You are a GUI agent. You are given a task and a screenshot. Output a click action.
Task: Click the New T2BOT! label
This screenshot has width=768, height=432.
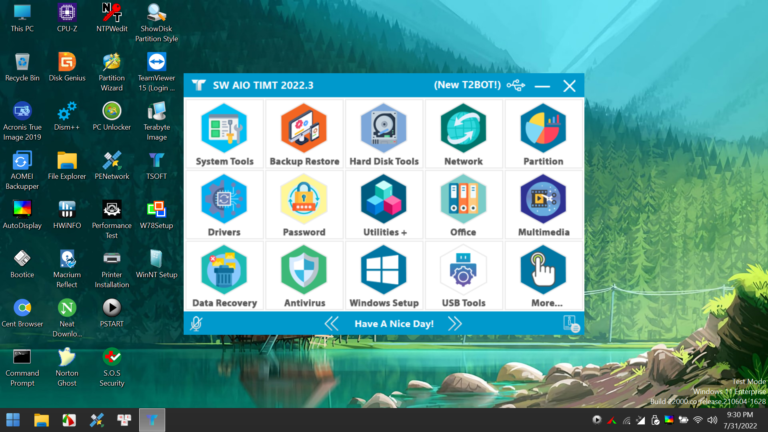[x=467, y=85]
